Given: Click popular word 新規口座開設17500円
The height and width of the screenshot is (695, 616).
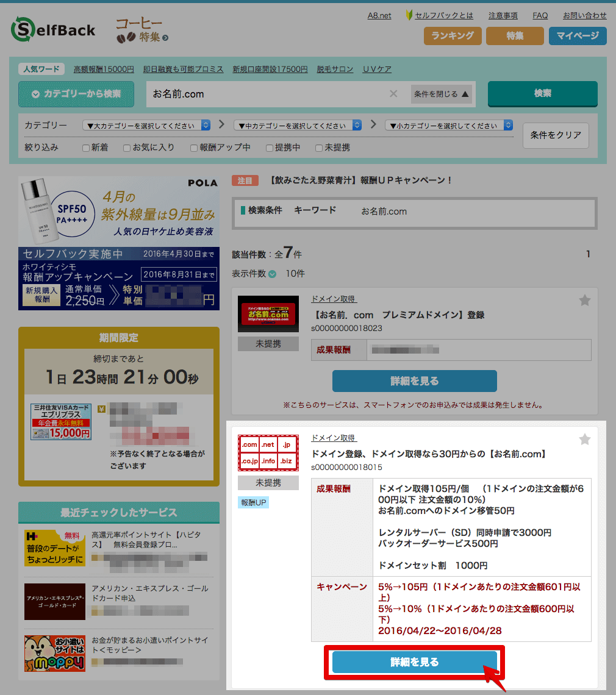Looking at the screenshot, I should [x=270, y=69].
